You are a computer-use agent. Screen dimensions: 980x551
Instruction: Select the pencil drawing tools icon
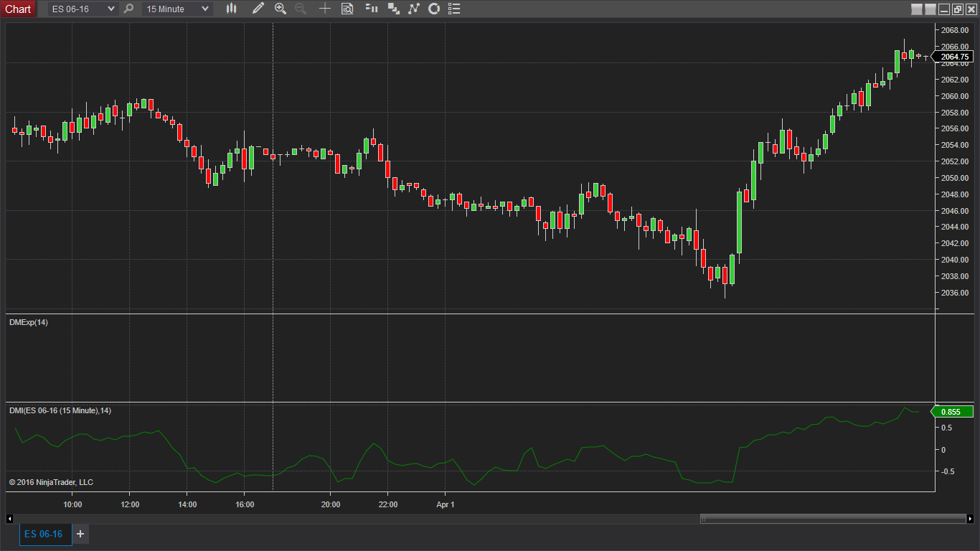(x=258, y=9)
